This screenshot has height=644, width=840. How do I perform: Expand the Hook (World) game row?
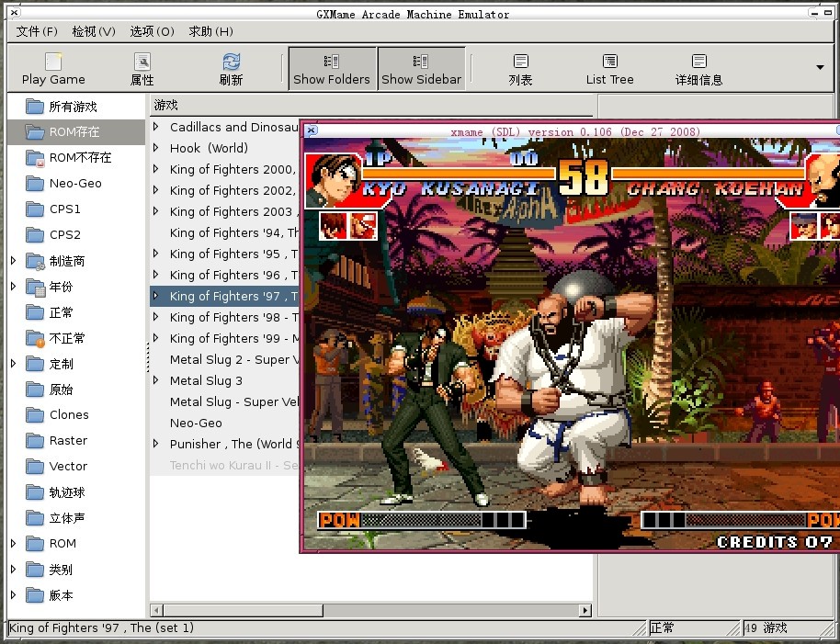click(x=156, y=148)
